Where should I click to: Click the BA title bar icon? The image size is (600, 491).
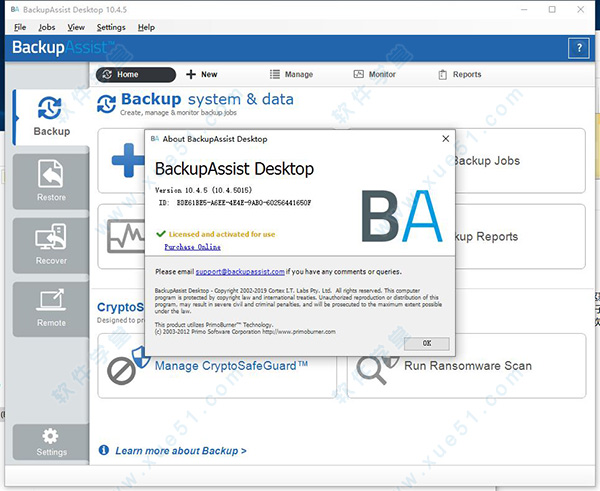click(15, 10)
